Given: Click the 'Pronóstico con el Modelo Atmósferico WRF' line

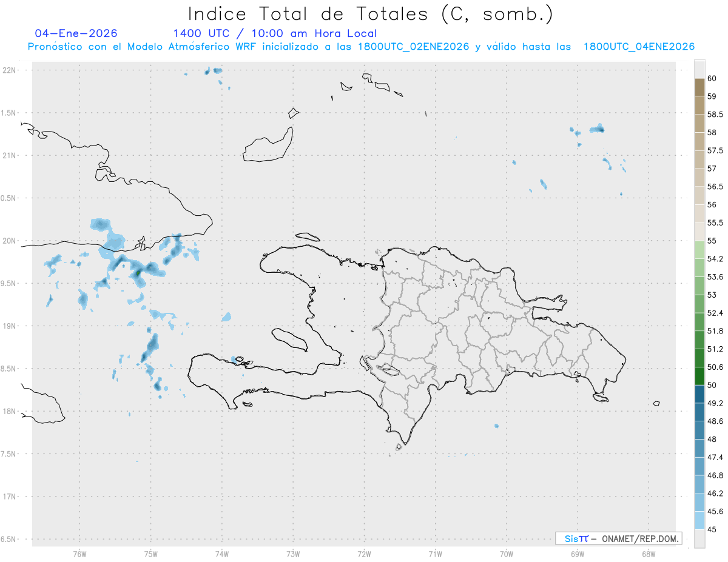Looking at the screenshot, I should [361, 47].
